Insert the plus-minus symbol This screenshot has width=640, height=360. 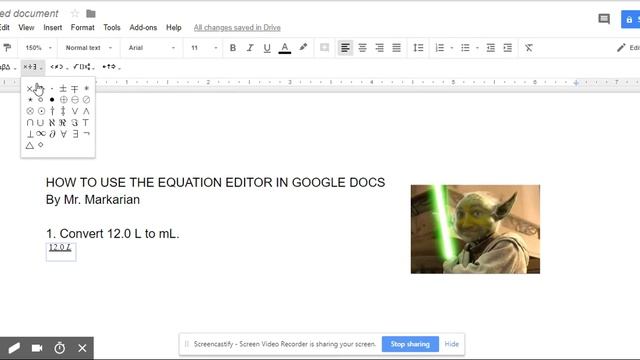63,89
